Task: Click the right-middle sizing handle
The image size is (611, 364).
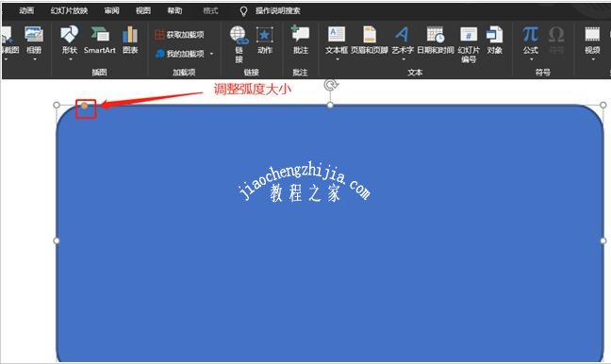Action: (603, 240)
